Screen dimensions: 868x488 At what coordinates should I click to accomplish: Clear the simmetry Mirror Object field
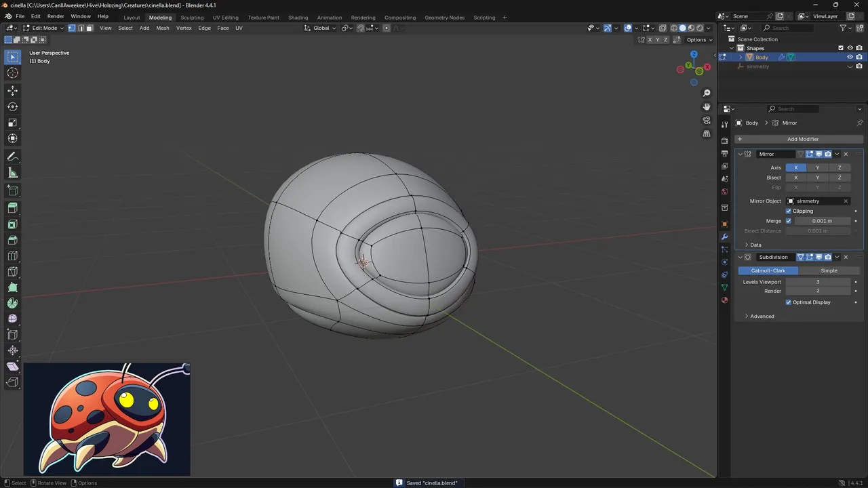pyautogui.click(x=846, y=201)
